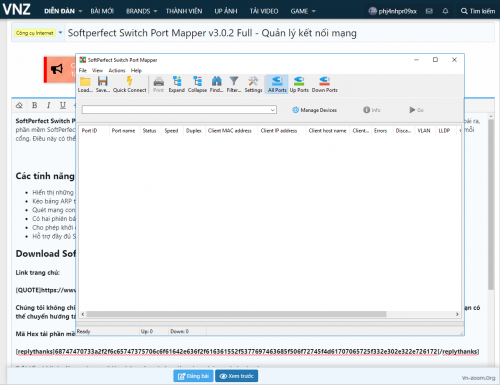500x385 pixels.
Task: Toggle Up Ports view
Action: pos(299,84)
